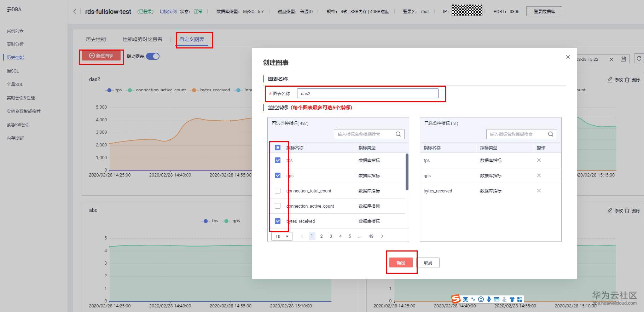Viewport: 644px width, 312px height.
Task: Go to page 2 of available metrics
Action: (321, 236)
